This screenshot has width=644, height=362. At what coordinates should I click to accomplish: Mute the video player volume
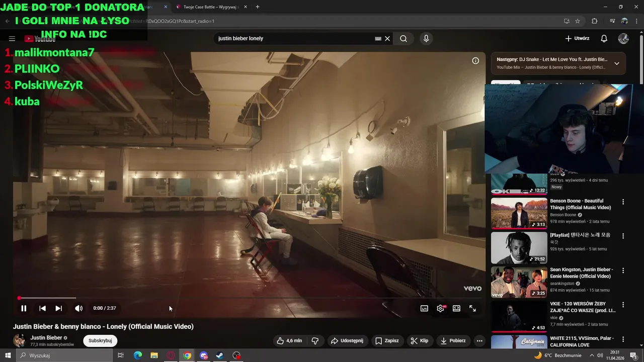coord(78,308)
